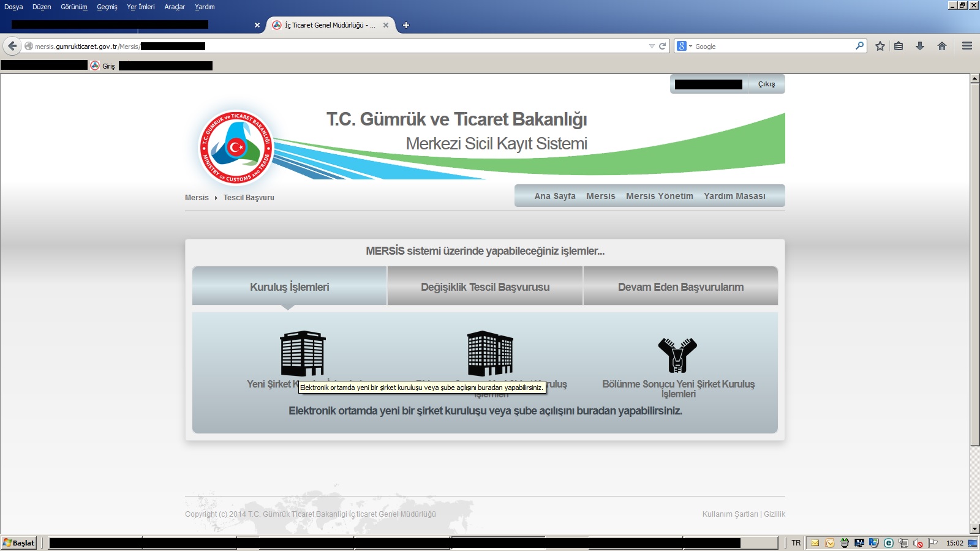
Task: Click the second building icon in Kuruluş İşlemleri
Action: tap(490, 353)
